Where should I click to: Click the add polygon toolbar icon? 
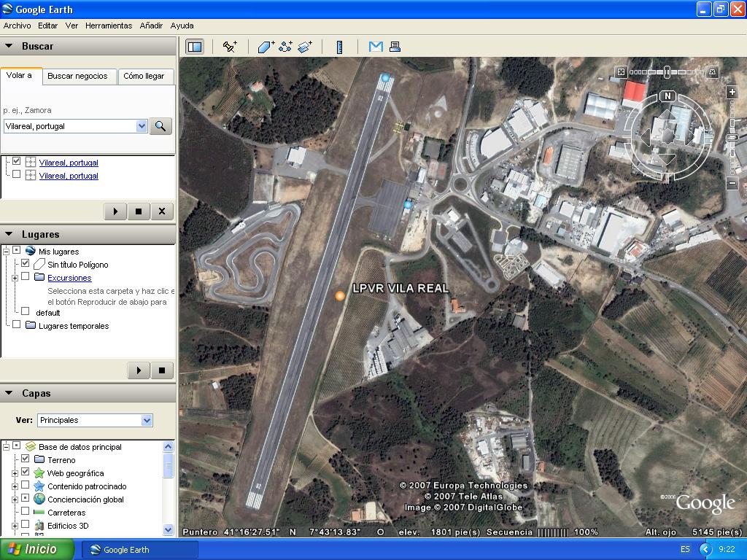pyautogui.click(x=266, y=47)
